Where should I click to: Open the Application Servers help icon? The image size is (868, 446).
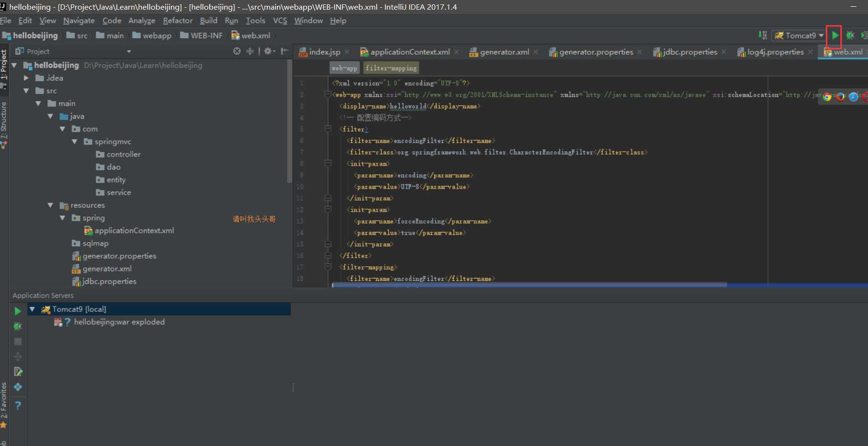(x=18, y=405)
